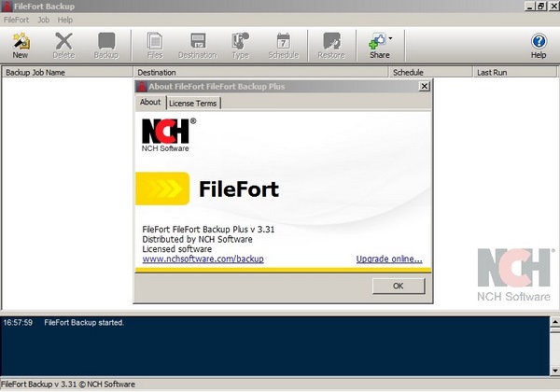Minimize the FileFort Backup window
Screen dimensions: 560x392
point(530,7)
